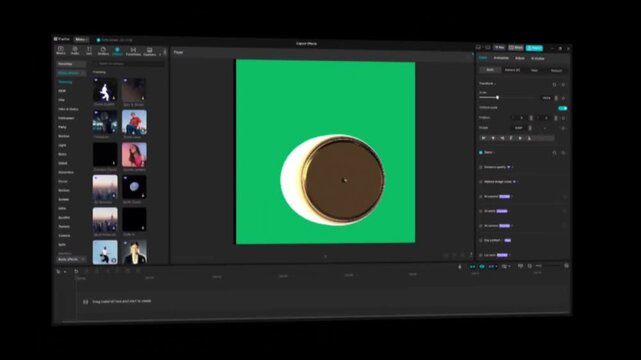Toggle linkage above timeline

pos(491,266)
